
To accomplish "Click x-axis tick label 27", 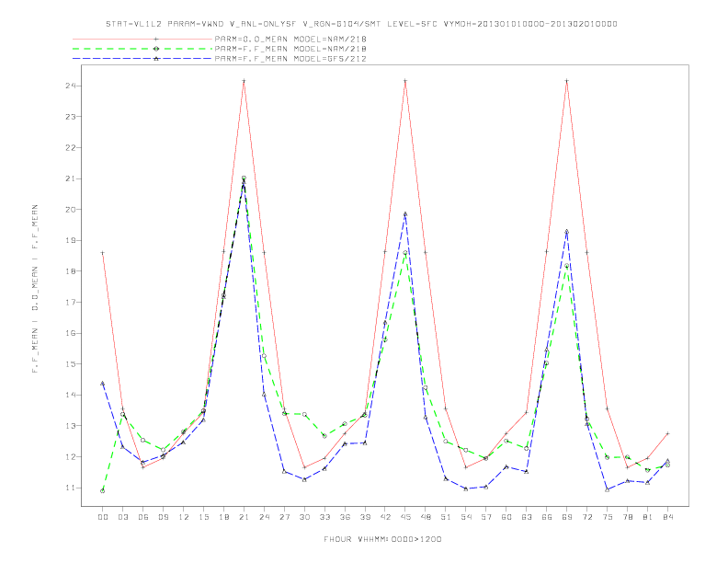I will click(284, 517).
